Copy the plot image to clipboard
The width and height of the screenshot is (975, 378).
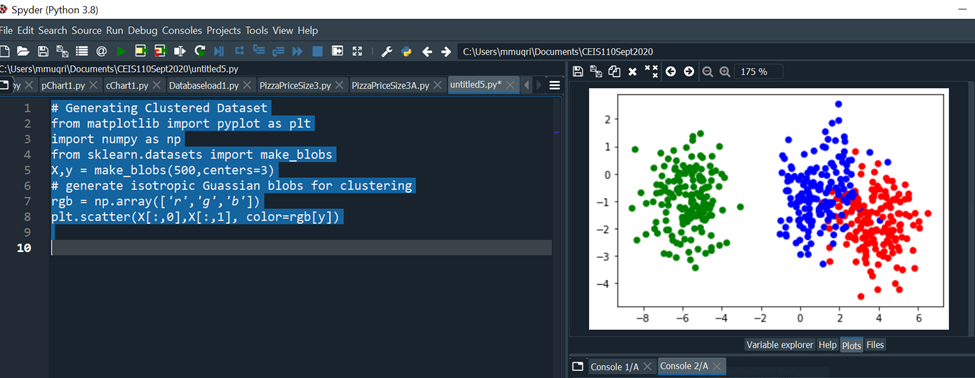614,71
